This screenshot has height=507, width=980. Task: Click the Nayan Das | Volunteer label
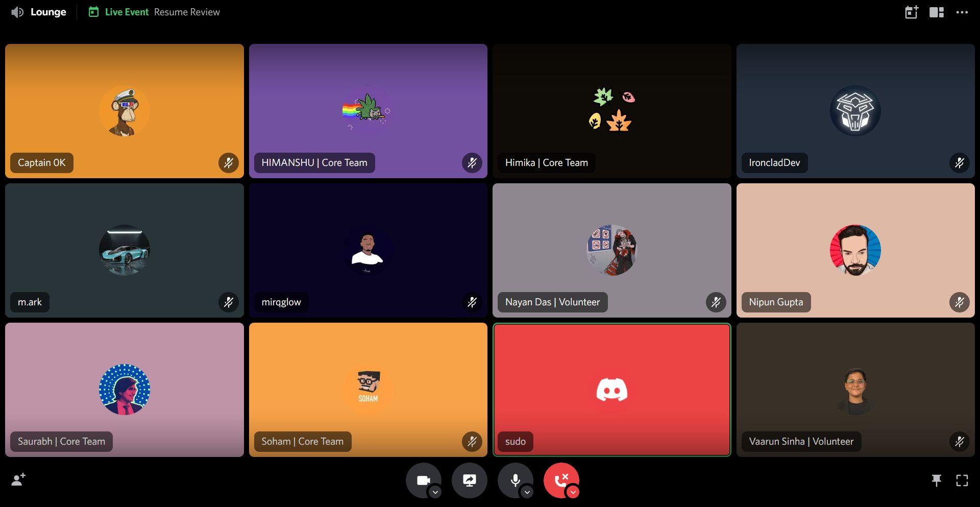click(x=553, y=302)
